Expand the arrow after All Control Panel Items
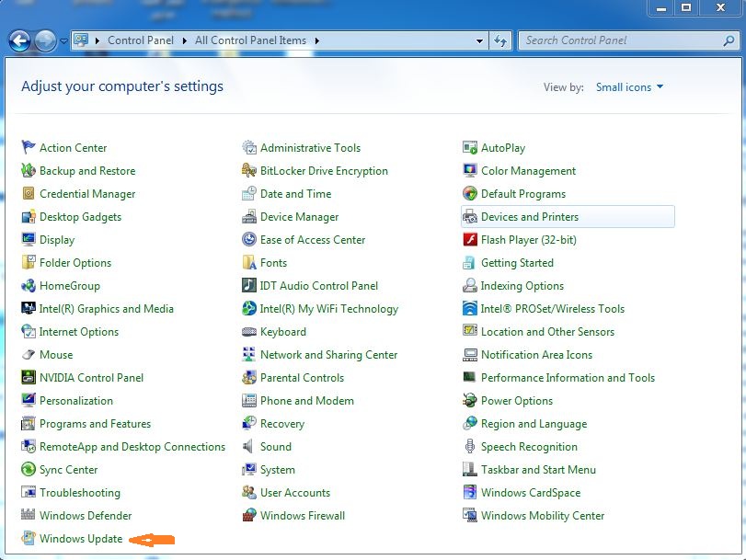Viewport: 746px width, 560px height. pos(316,40)
